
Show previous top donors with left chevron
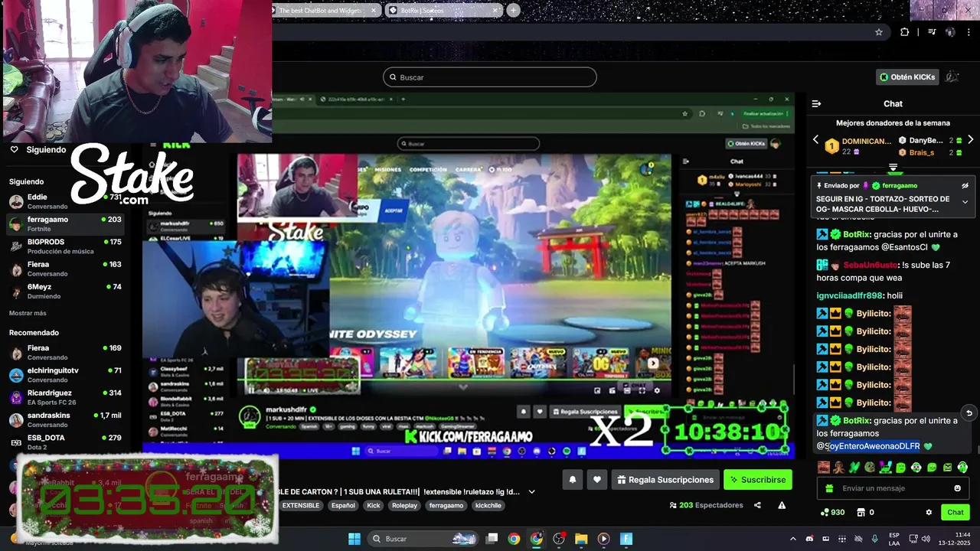click(x=815, y=140)
